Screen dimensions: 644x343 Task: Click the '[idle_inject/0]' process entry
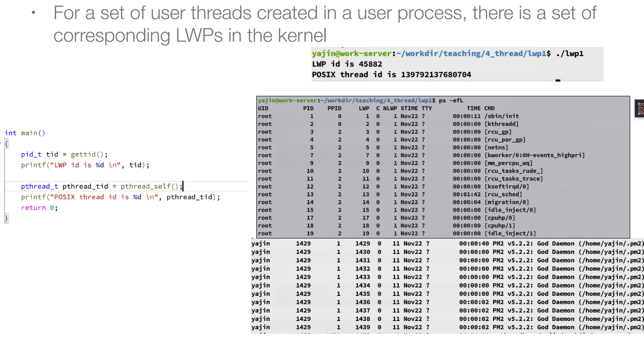[x=510, y=210]
